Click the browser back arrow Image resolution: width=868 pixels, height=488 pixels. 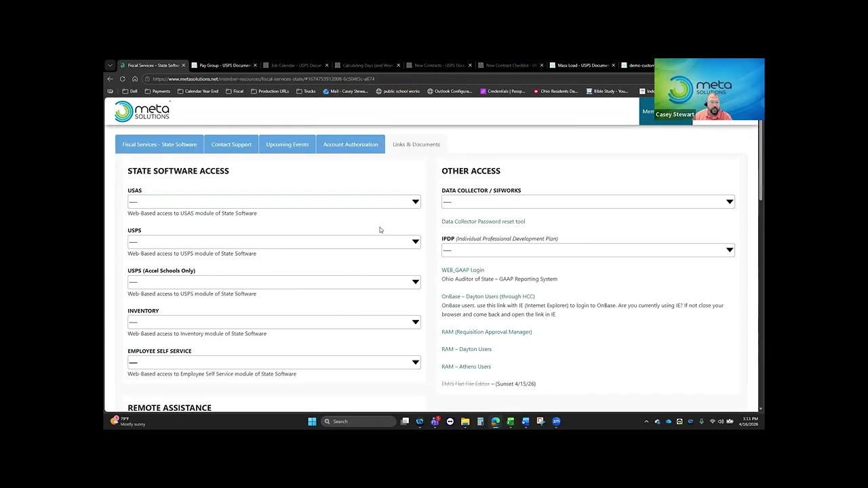(x=110, y=79)
